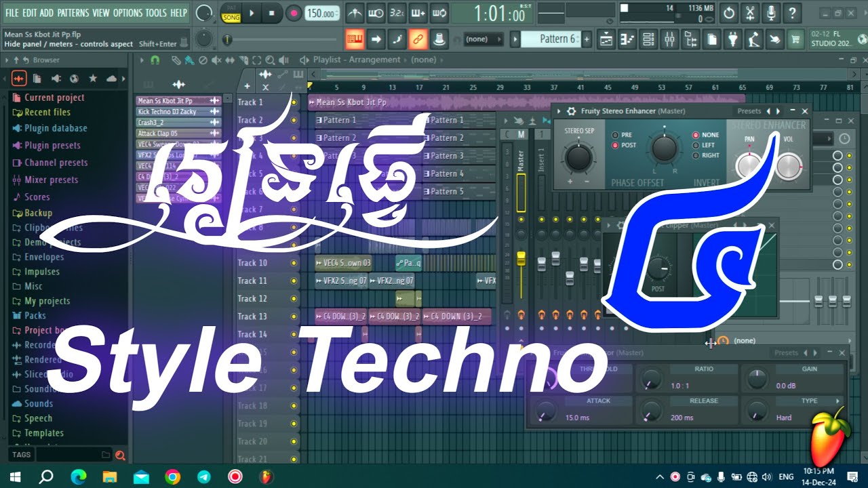This screenshot has height=488, width=868.
Task: Open the OPTIONS menu
Action: (127, 12)
